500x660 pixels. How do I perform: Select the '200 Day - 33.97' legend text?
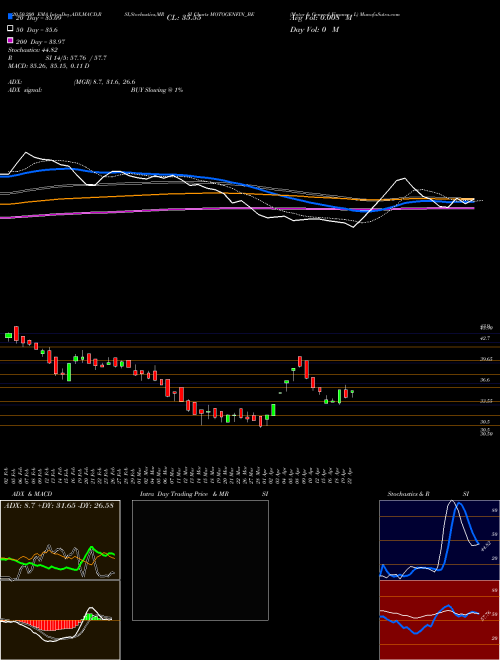(x=40, y=41)
